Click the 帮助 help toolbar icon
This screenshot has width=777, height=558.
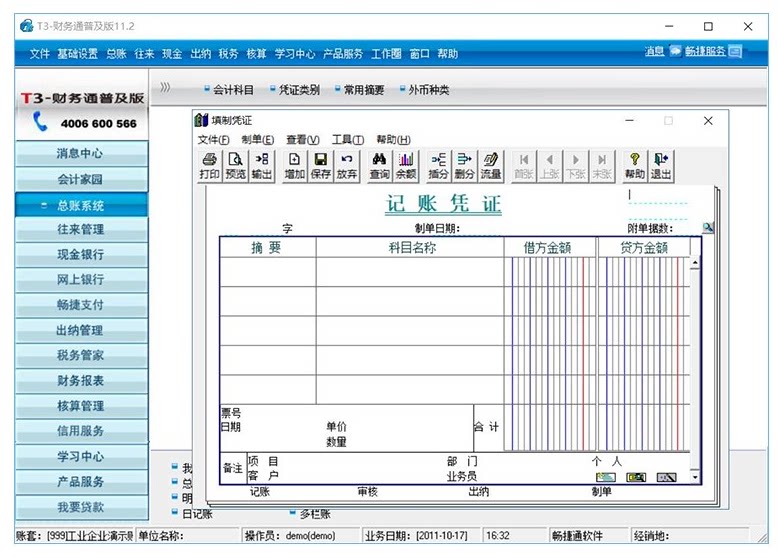(x=635, y=166)
